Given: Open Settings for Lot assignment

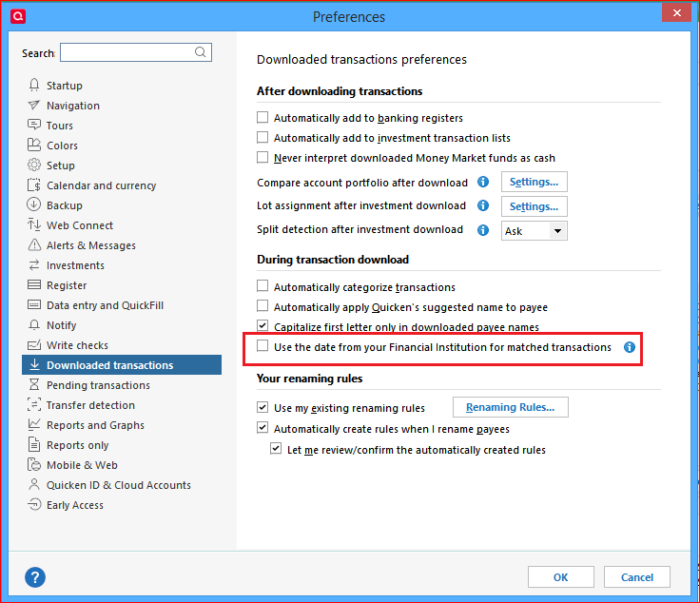Looking at the screenshot, I should pos(534,206).
